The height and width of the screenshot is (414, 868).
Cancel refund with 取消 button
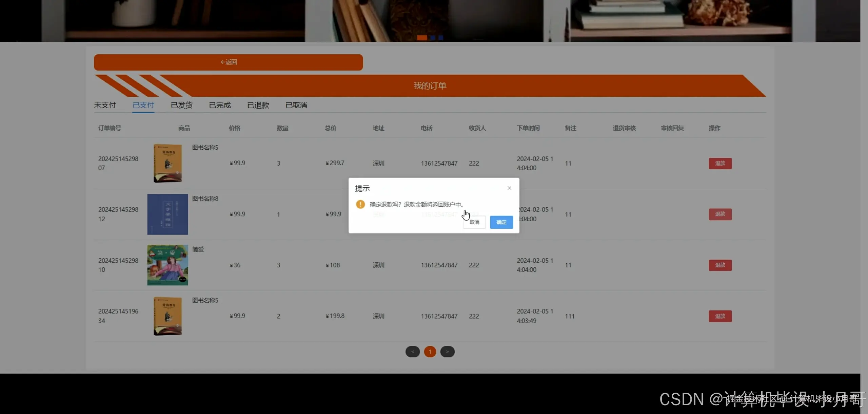coord(474,222)
